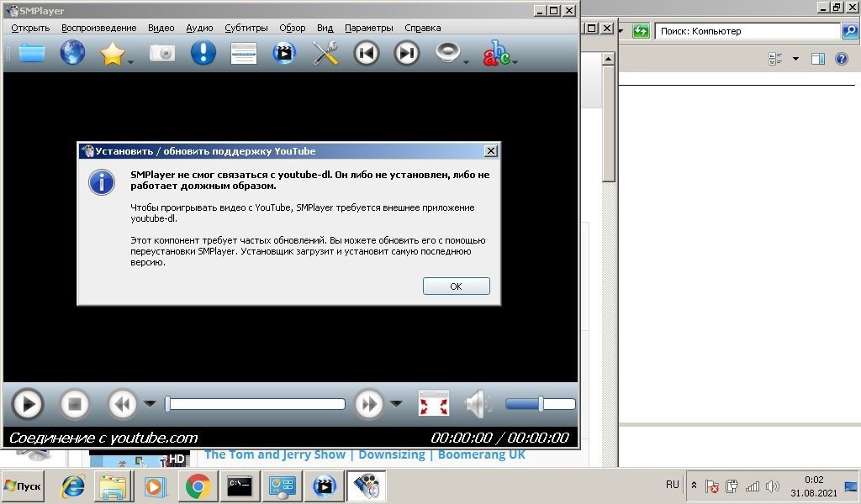Click the Tom and Jerry Show link
861x504 pixels.
click(365, 454)
